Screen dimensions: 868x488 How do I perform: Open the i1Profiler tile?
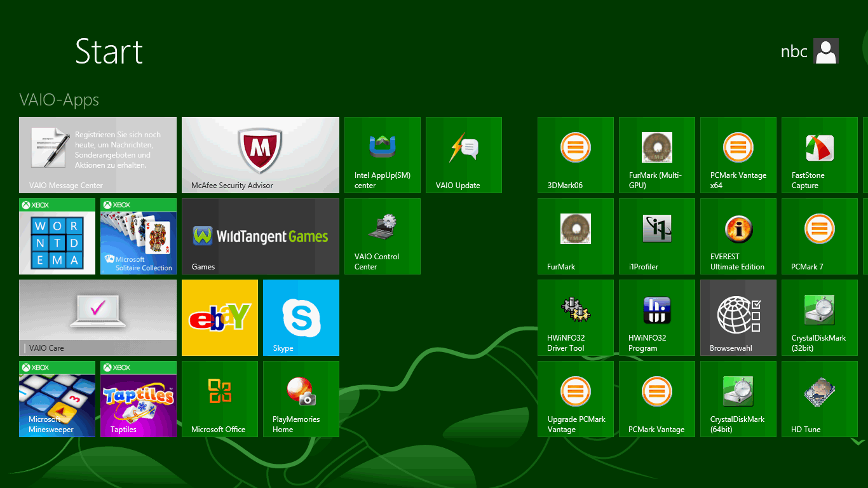tap(657, 236)
